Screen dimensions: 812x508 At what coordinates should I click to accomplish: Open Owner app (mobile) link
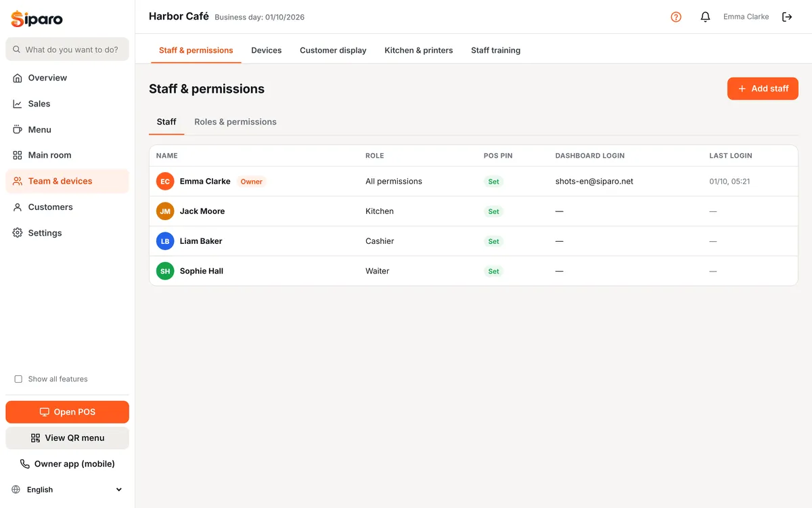[67, 464]
